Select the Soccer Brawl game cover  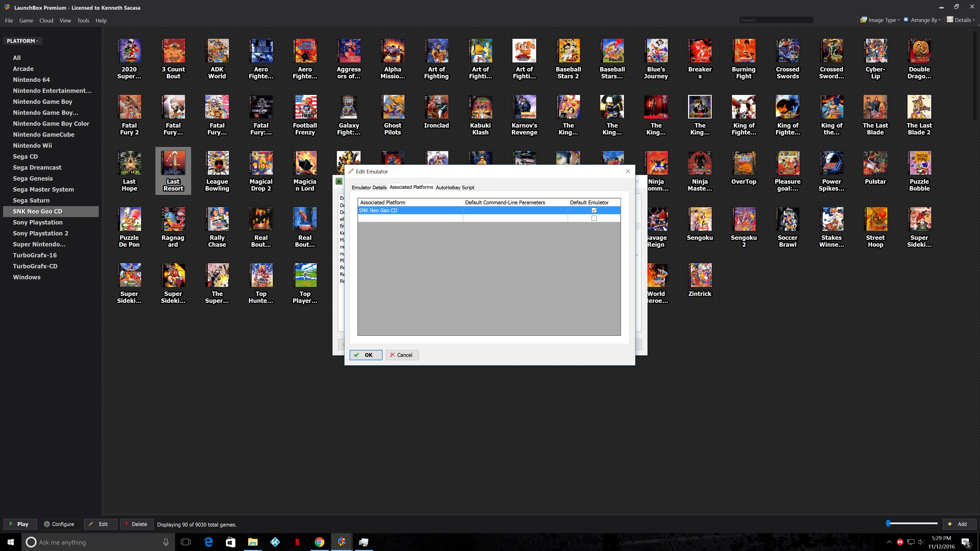(x=788, y=219)
